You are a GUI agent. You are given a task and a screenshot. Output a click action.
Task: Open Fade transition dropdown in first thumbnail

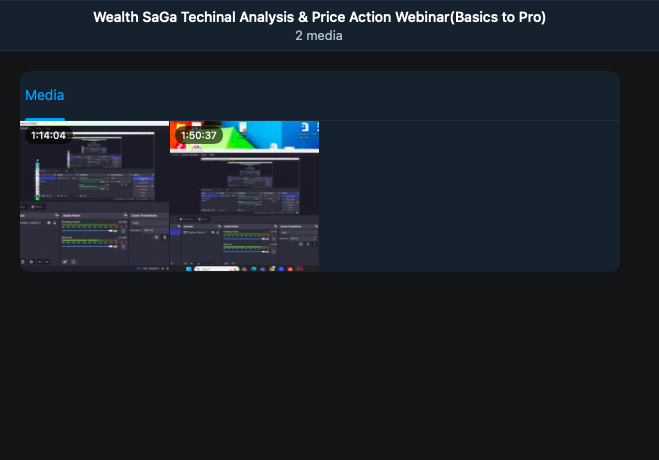click(x=149, y=223)
